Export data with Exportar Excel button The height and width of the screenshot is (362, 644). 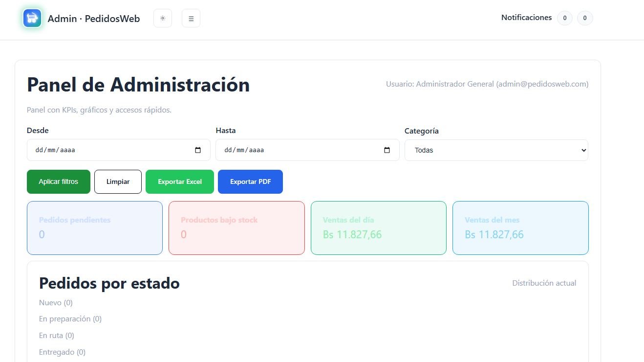click(x=180, y=181)
